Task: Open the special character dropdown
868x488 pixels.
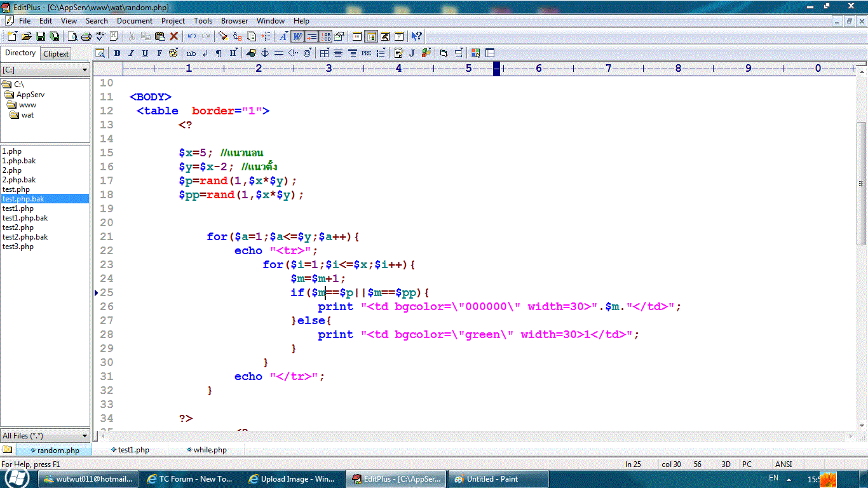Action: point(307,53)
